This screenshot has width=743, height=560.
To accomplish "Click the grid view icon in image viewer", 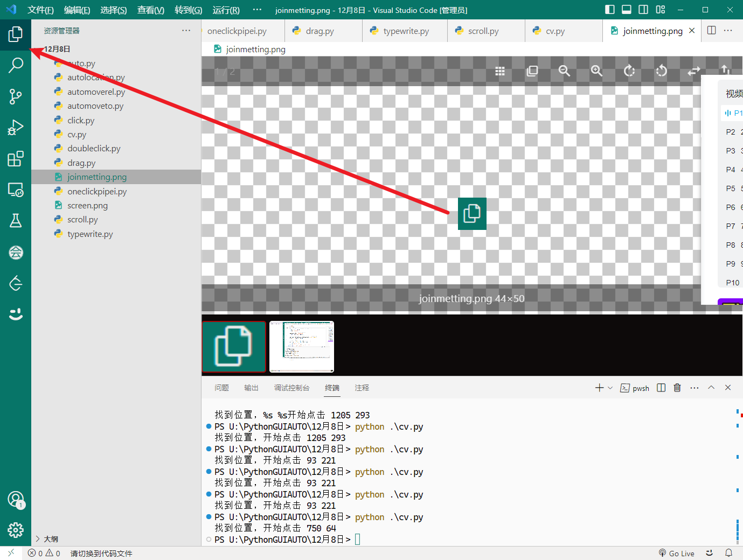I will pos(500,71).
